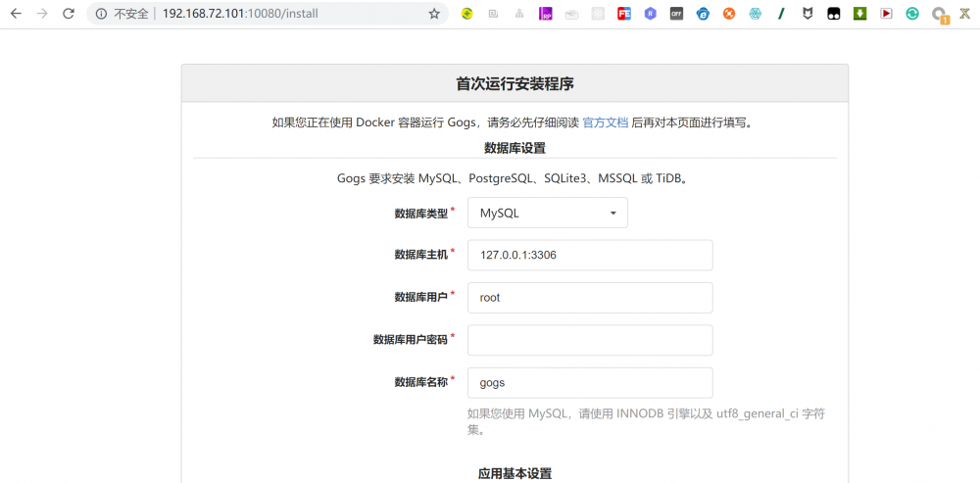Click the 应用基本设置 section title
The height and width of the screenshot is (483, 980).
[x=515, y=473]
